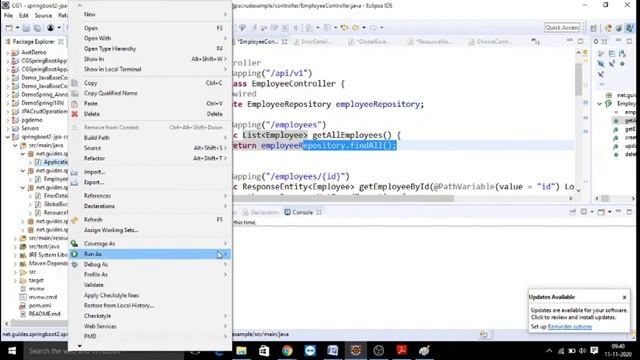Open the Run As submenu
This screenshot has height=360, width=640.
tap(150, 254)
